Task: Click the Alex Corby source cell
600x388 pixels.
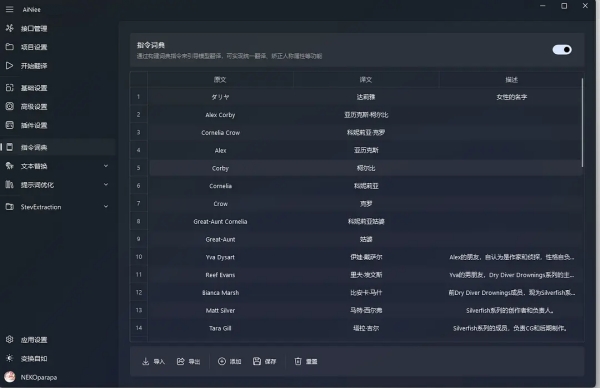Action: (x=220, y=115)
